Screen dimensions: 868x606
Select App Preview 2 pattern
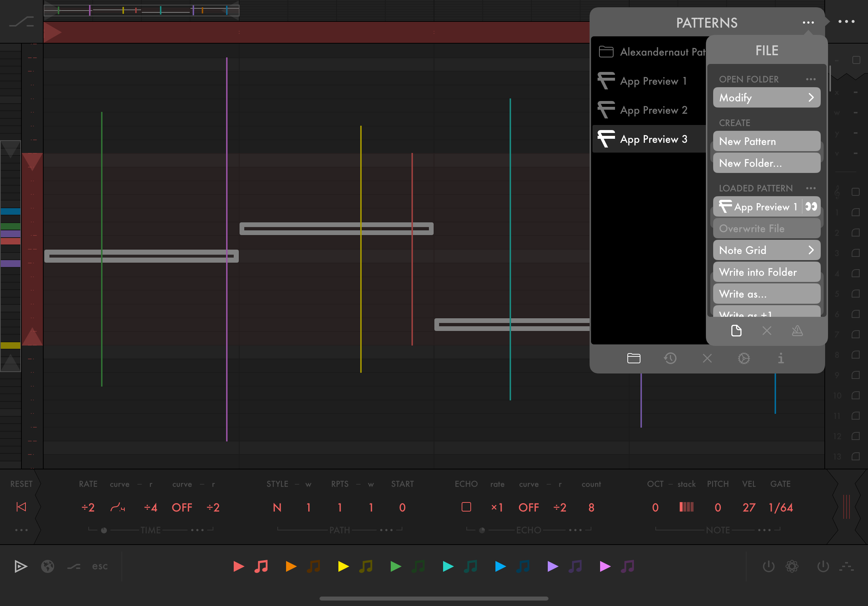pyautogui.click(x=653, y=110)
